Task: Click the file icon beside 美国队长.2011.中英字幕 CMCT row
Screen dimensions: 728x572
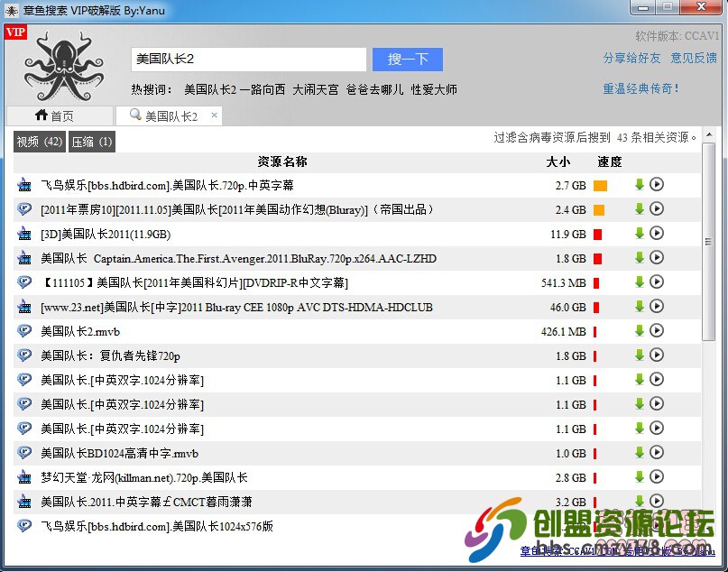Action: (24, 502)
